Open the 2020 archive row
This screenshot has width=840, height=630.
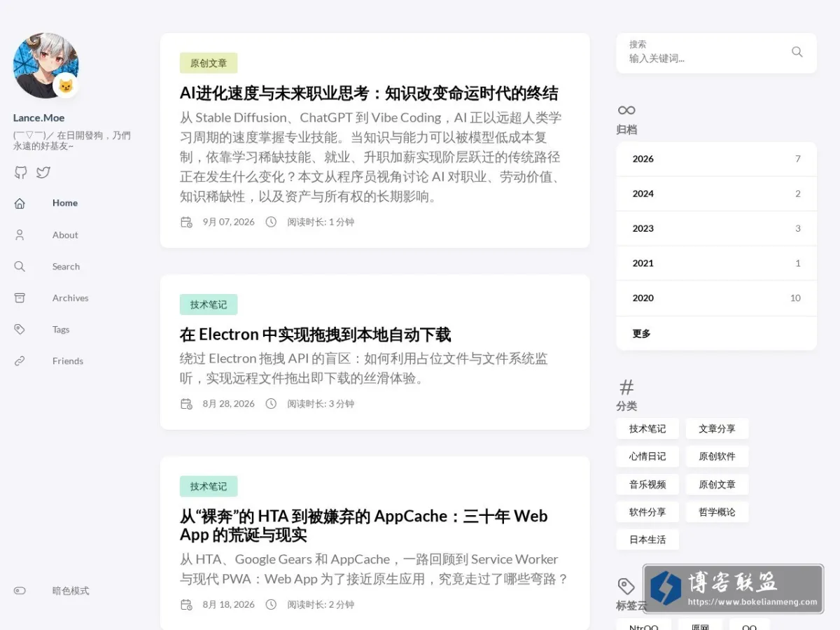tap(716, 298)
